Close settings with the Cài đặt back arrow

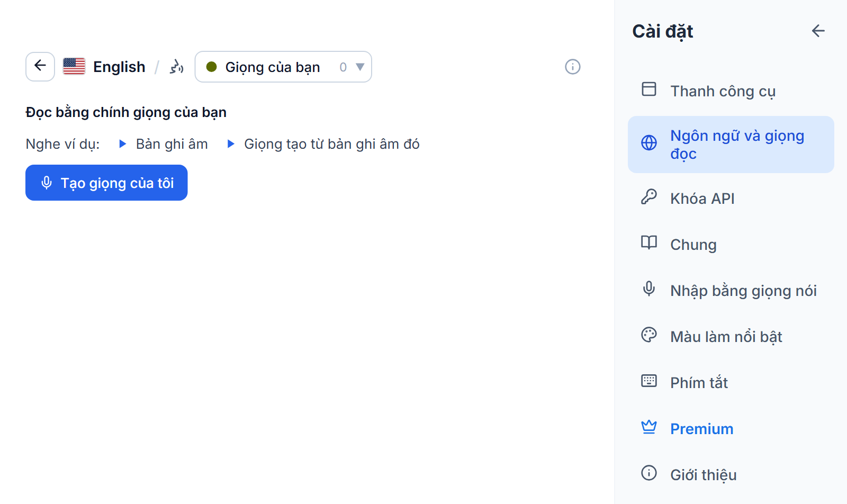click(818, 31)
